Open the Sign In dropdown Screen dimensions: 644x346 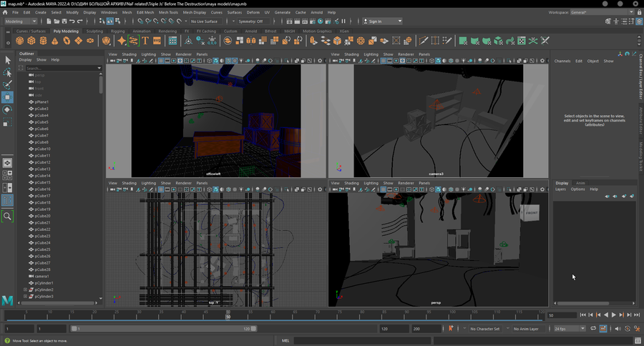382,21
